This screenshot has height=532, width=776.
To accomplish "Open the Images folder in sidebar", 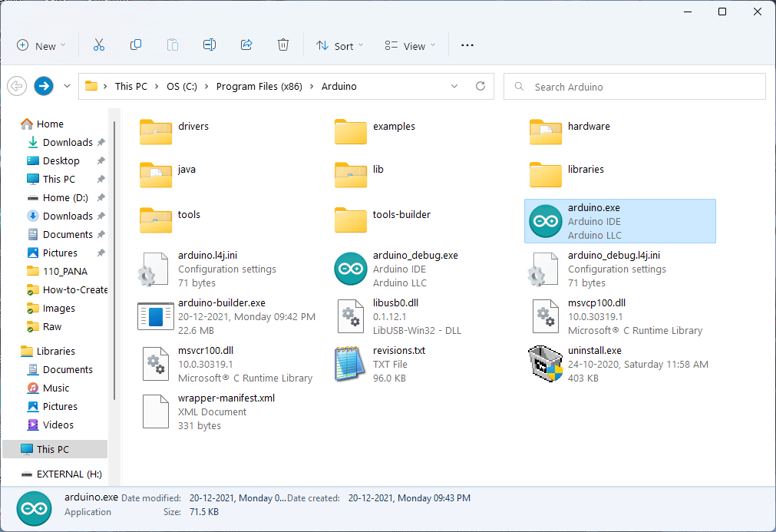I will [x=51, y=308].
